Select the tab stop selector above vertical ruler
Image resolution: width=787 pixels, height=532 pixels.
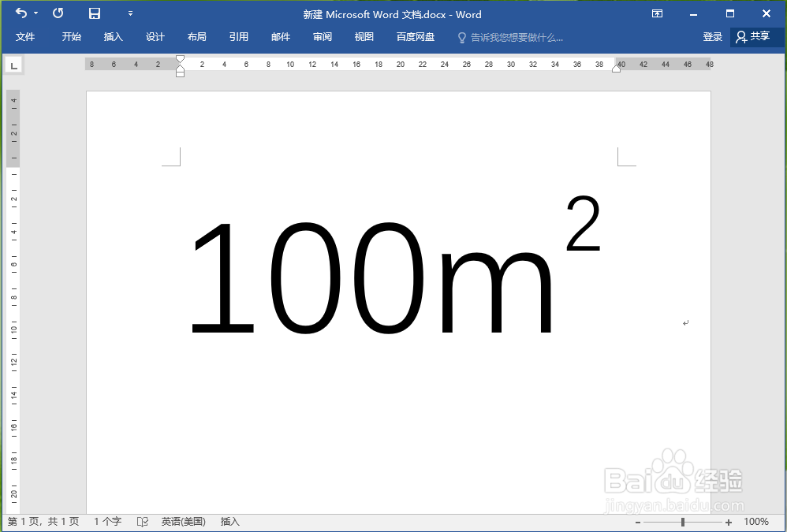13,65
